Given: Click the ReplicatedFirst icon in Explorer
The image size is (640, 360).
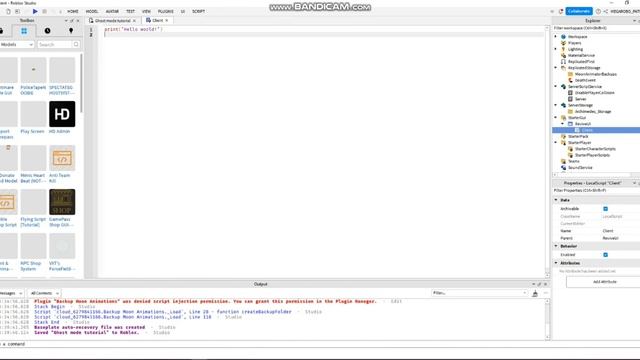Looking at the screenshot, I should [564, 62].
